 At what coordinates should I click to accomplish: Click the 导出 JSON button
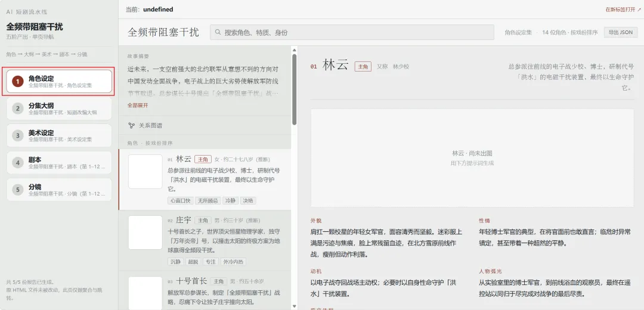click(x=621, y=32)
